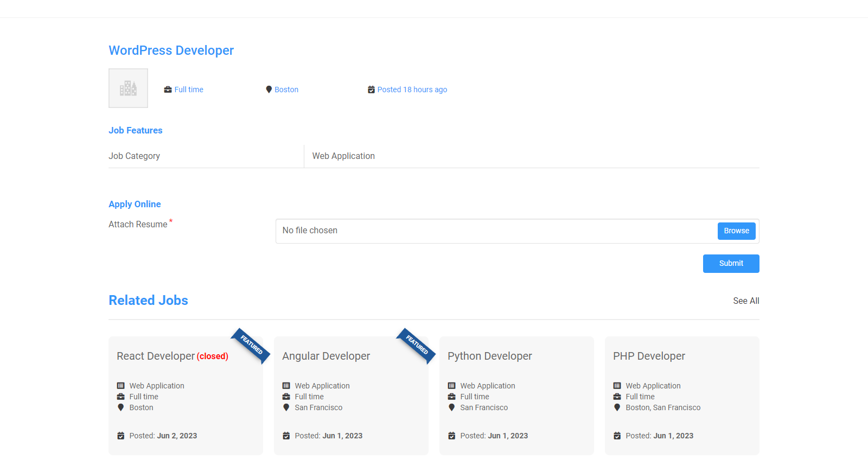Click the Featured ribbon on React Developer card

[x=251, y=345]
